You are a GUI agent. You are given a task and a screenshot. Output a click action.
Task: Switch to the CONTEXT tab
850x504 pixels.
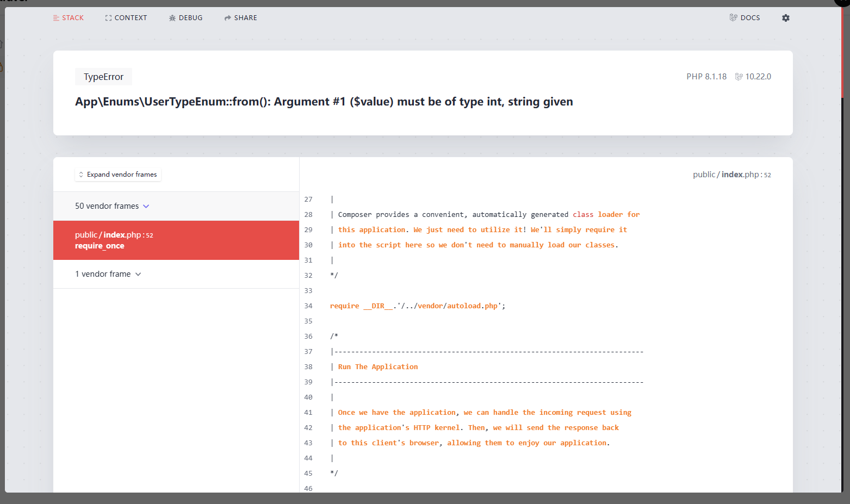pyautogui.click(x=131, y=17)
